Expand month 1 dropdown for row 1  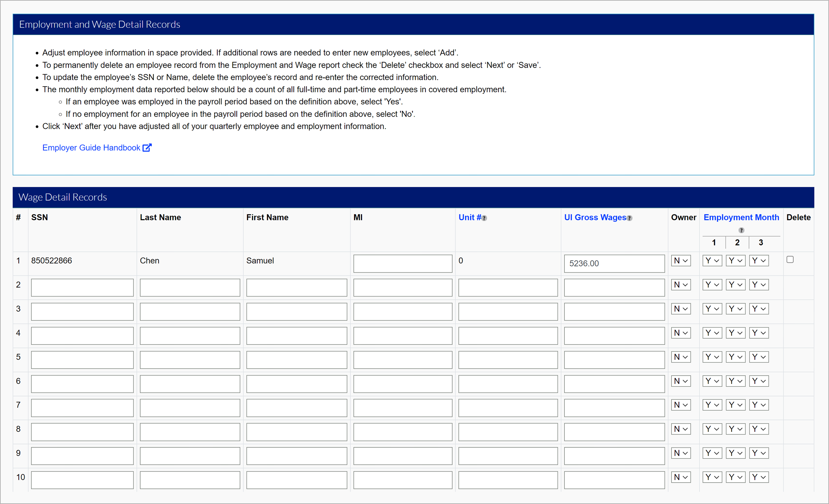tap(712, 261)
